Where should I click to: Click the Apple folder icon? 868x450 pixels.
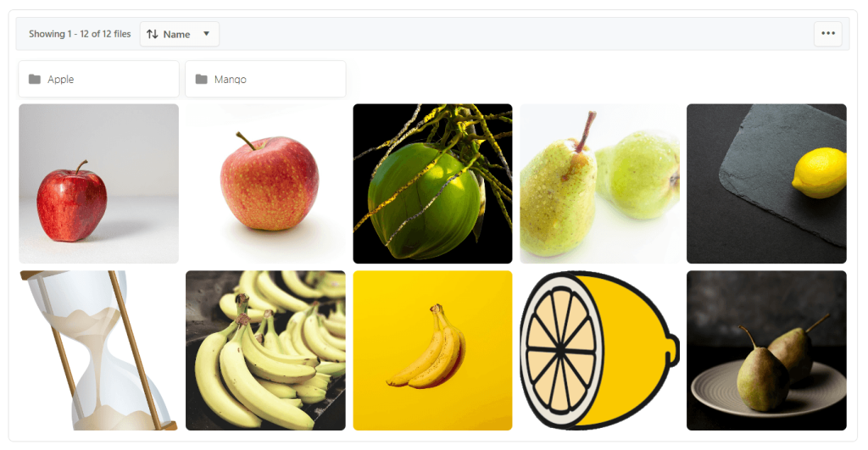click(34, 79)
